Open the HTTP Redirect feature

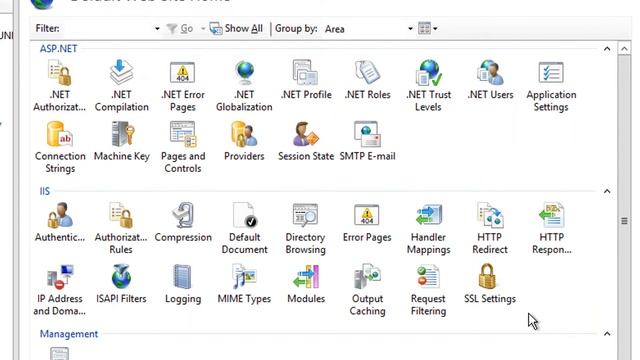490,229
